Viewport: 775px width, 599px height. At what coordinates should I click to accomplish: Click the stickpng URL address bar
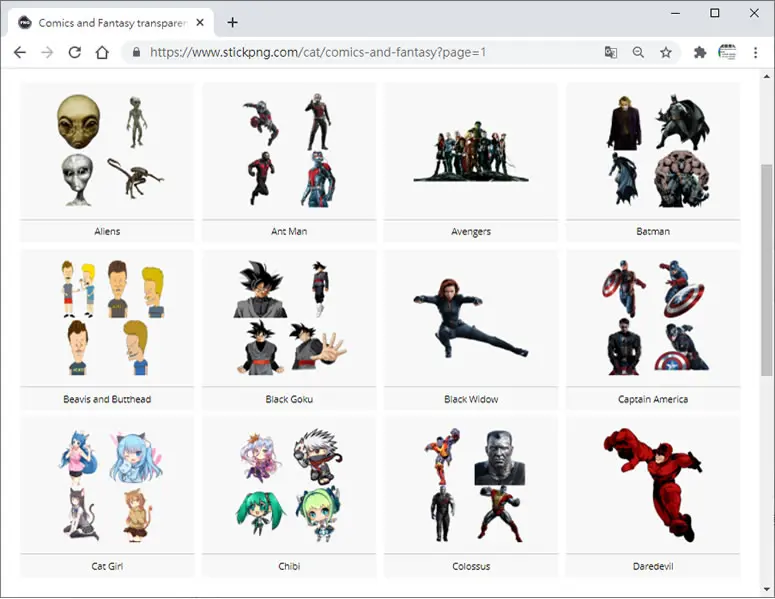click(x=318, y=52)
